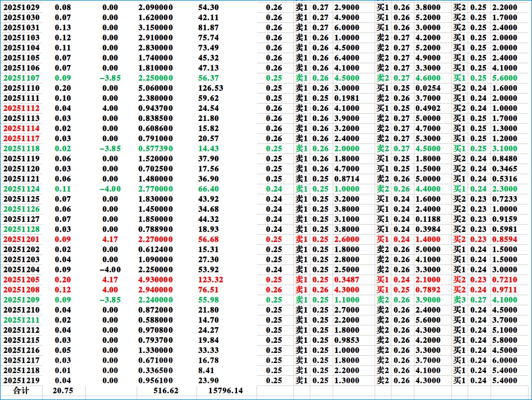Select the quantity 0.9853 in row 20251215
Viewport: 532px width, 400px height.
point(347,340)
